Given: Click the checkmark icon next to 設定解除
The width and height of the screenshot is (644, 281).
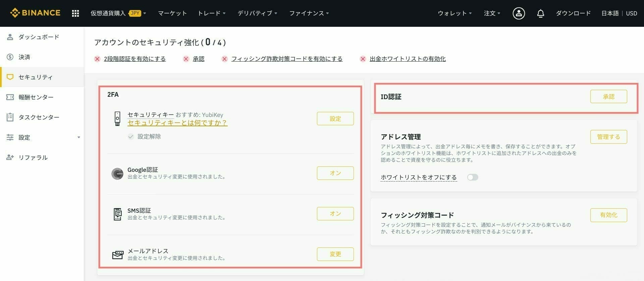Looking at the screenshot, I should point(131,137).
